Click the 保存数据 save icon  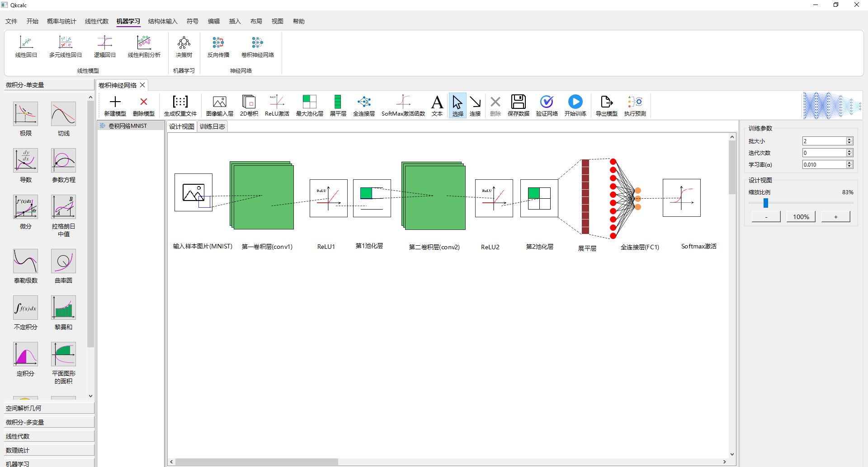tap(518, 106)
